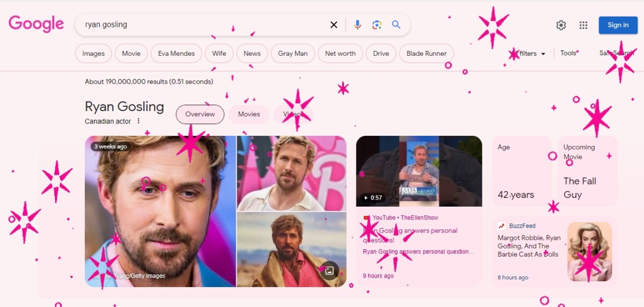This screenshot has height=307, width=644.
Task: Open the Google apps grid icon
Action: tap(583, 25)
